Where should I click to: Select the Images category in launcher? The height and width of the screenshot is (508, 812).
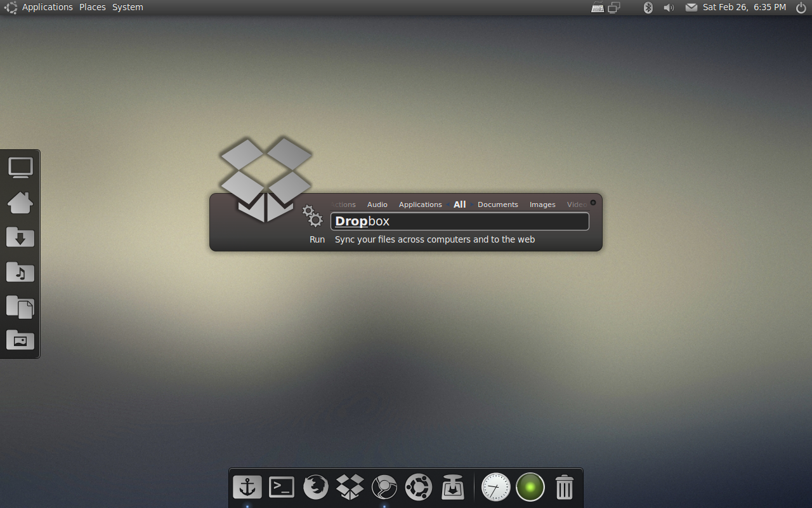[542, 204]
